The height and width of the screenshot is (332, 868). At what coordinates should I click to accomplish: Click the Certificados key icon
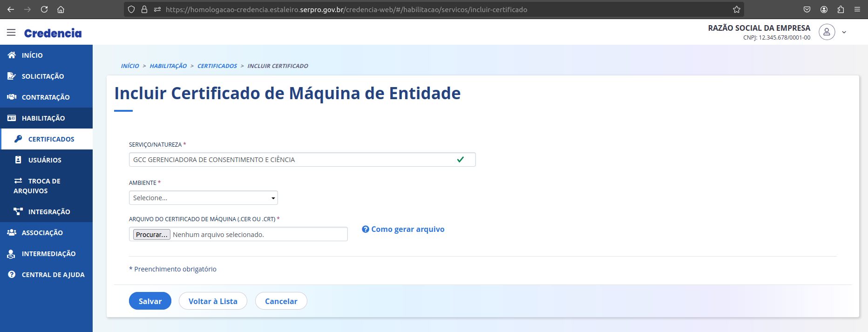pyautogui.click(x=18, y=139)
